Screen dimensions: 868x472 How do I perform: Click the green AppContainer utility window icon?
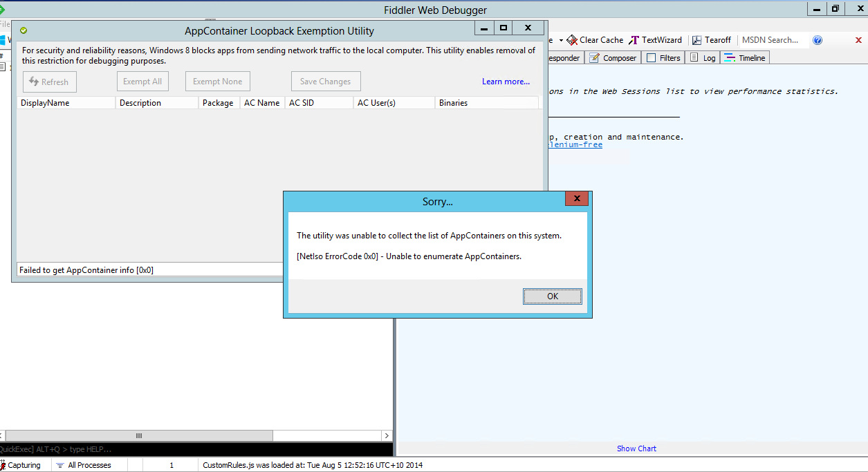coord(24,30)
